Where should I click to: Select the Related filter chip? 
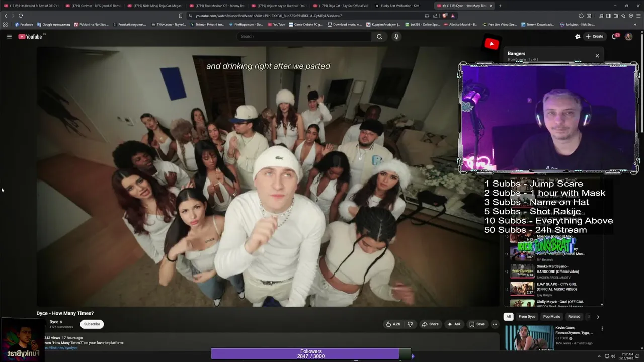tap(574, 317)
